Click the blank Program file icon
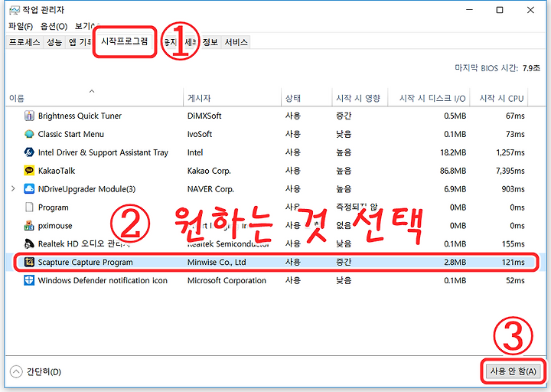The image size is (551, 392). tap(29, 207)
